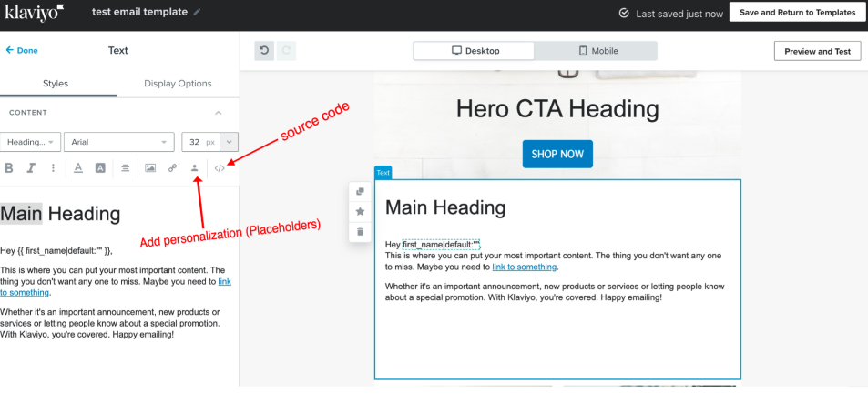Open the Add personalization person icon
Screen dimensions: 868x403
click(x=194, y=167)
